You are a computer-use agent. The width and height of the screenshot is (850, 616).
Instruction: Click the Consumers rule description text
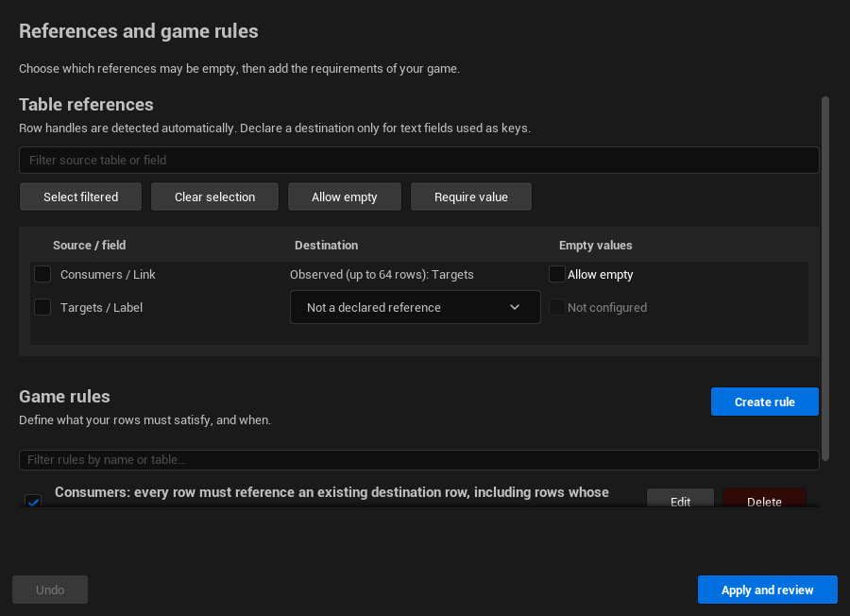(331, 492)
